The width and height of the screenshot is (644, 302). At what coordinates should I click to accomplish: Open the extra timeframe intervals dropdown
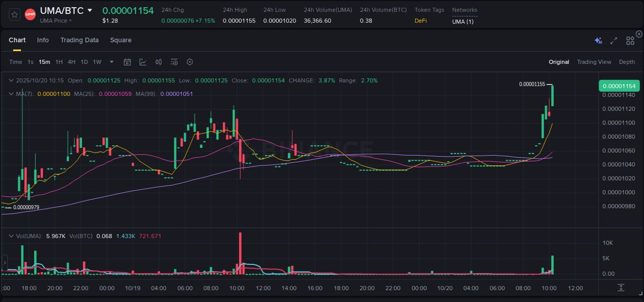point(111,62)
